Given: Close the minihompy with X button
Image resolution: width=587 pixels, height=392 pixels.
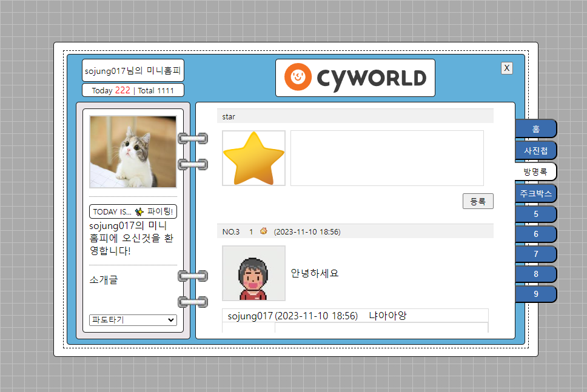Looking at the screenshot, I should [x=506, y=68].
